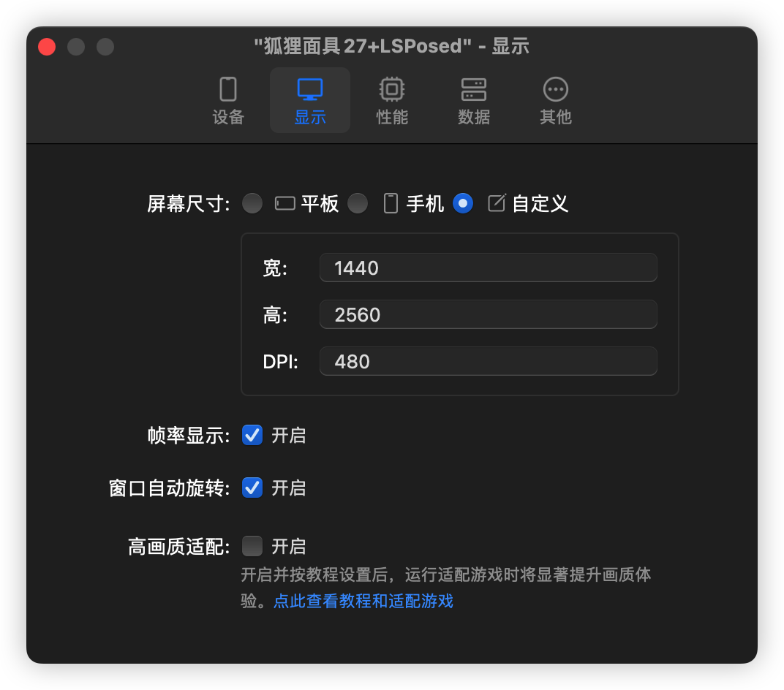Click the 开启 label next to 高画质适配
The image size is (784, 690).
pyautogui.click(x=288, y=546)
